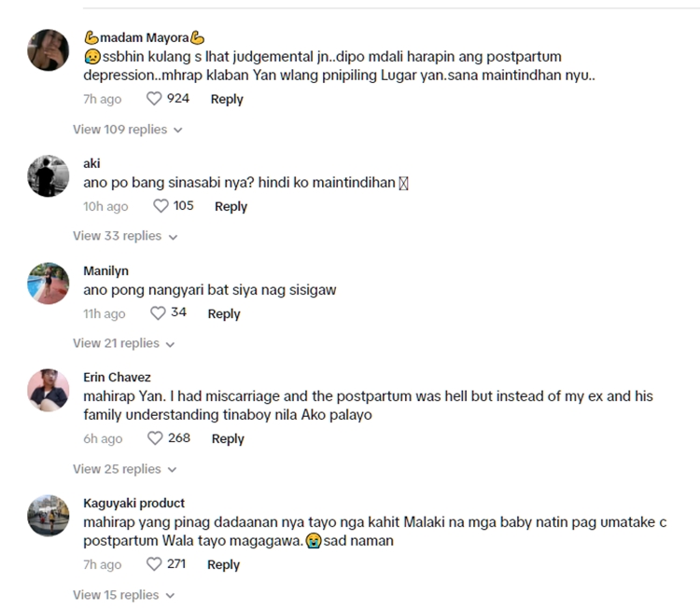
Task: Open aki's profile avatar
Action: (x=49, y=174)
